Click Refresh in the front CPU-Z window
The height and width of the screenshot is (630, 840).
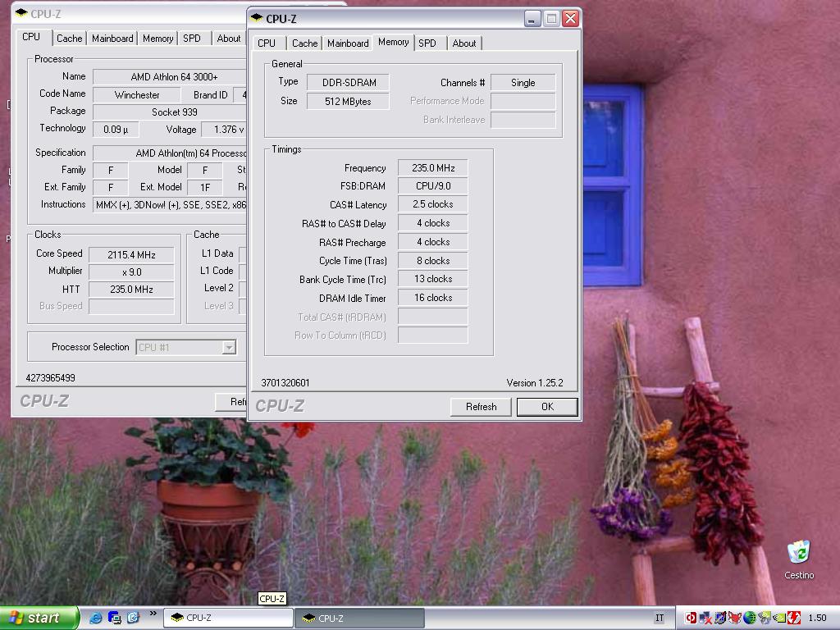click(481, 407)
